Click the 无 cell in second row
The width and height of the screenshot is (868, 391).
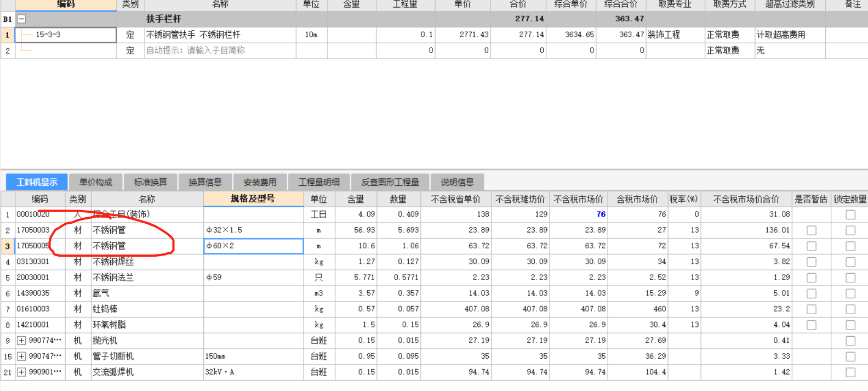click(790, 50)
